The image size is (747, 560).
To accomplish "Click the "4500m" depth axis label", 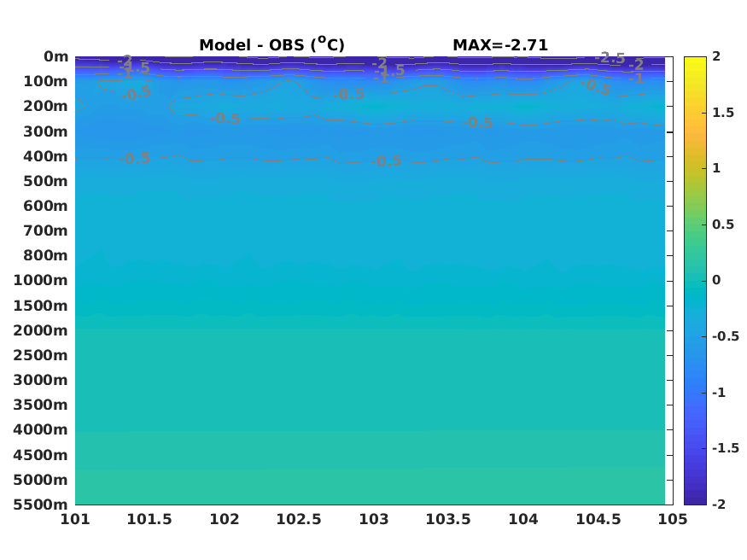I will pyautogui.click(x=40, y=455).
